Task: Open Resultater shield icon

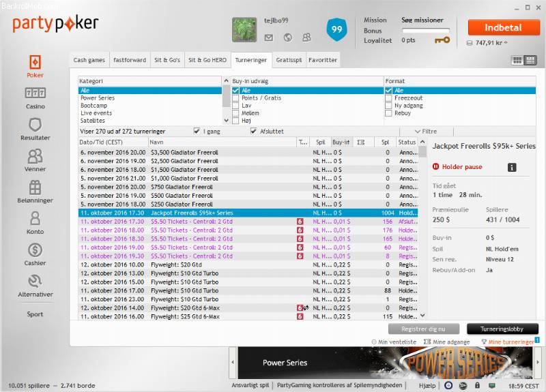Action: [35, 124]
